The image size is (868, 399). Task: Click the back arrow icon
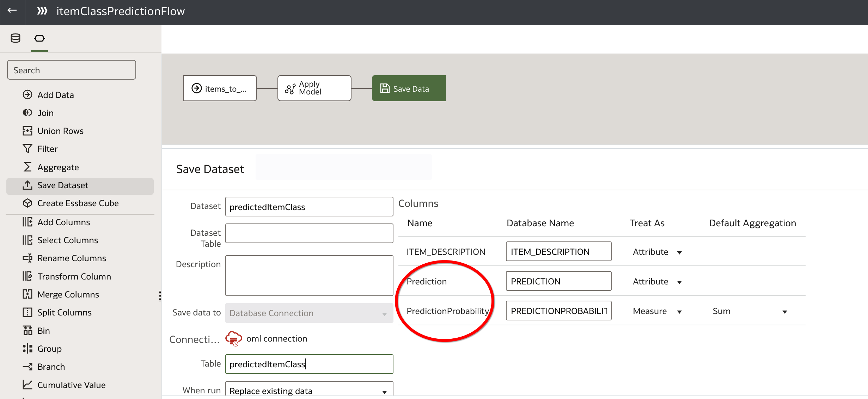pyautogui.click(x=12, y=11)
